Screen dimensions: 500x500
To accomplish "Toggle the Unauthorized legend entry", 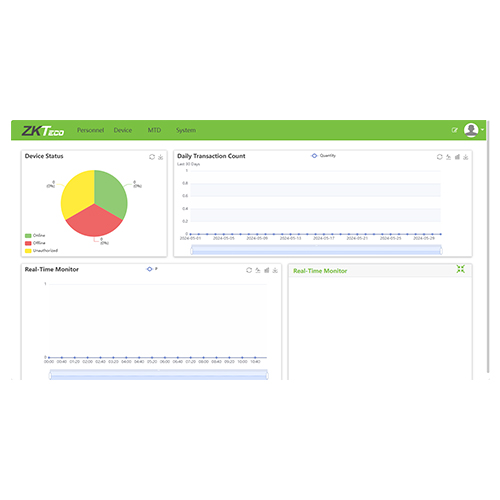I will tap(41, 251).
